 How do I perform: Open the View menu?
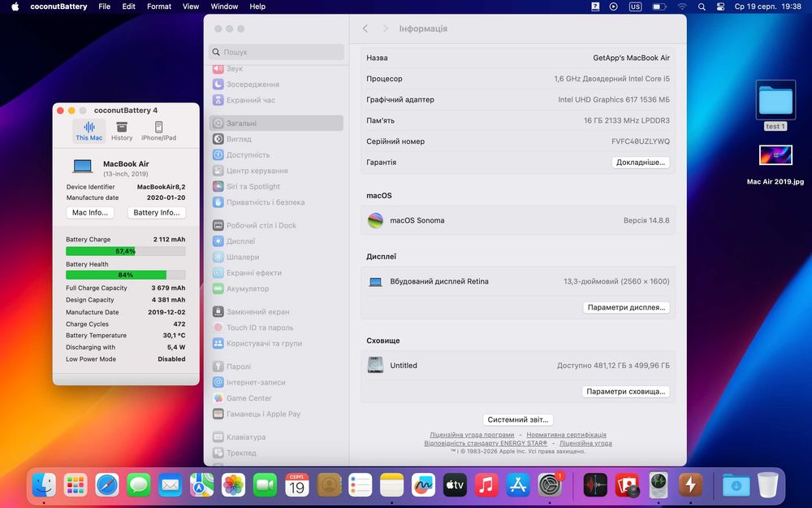click(x=191, y=7)
